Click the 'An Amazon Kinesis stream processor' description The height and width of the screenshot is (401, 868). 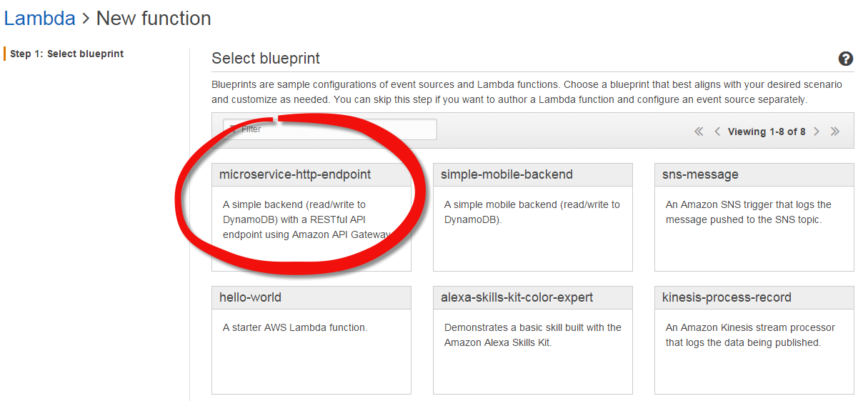750,335
